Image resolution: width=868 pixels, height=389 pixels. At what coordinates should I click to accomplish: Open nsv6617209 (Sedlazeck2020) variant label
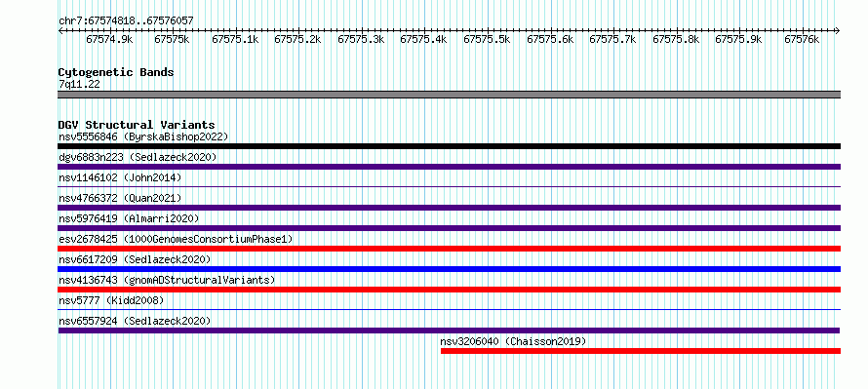135,259
